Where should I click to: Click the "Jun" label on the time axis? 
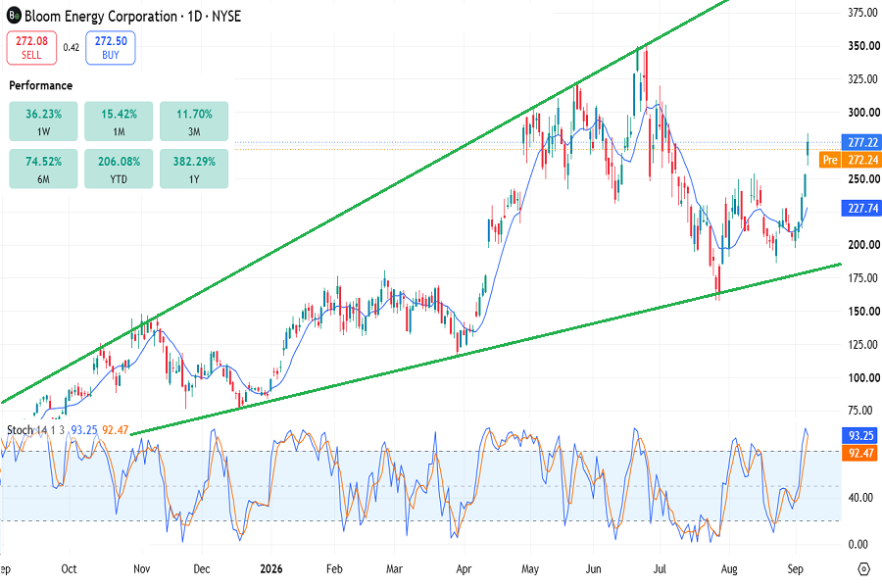point(594,568)
